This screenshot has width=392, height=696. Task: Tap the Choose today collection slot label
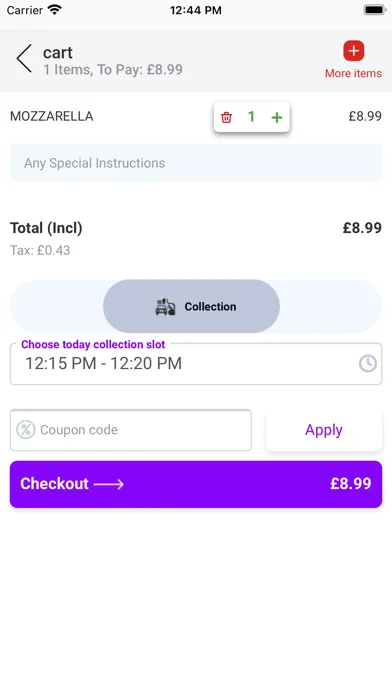(x=93, y=344)
